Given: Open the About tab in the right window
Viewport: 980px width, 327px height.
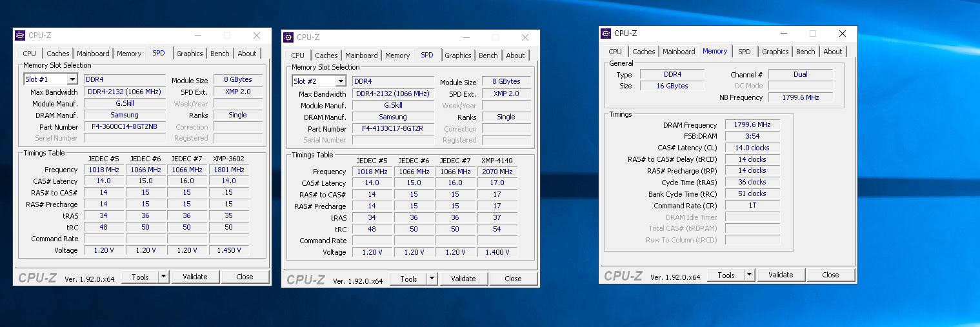Looking at the screenshot, I should coord(833,52).
